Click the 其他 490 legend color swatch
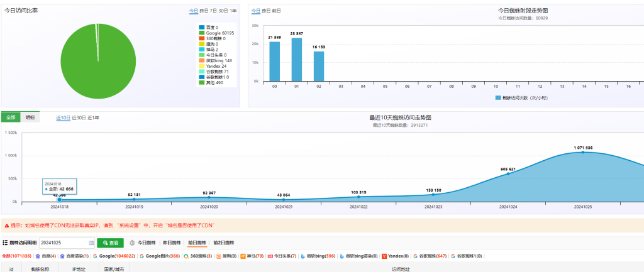 (202, 83)
